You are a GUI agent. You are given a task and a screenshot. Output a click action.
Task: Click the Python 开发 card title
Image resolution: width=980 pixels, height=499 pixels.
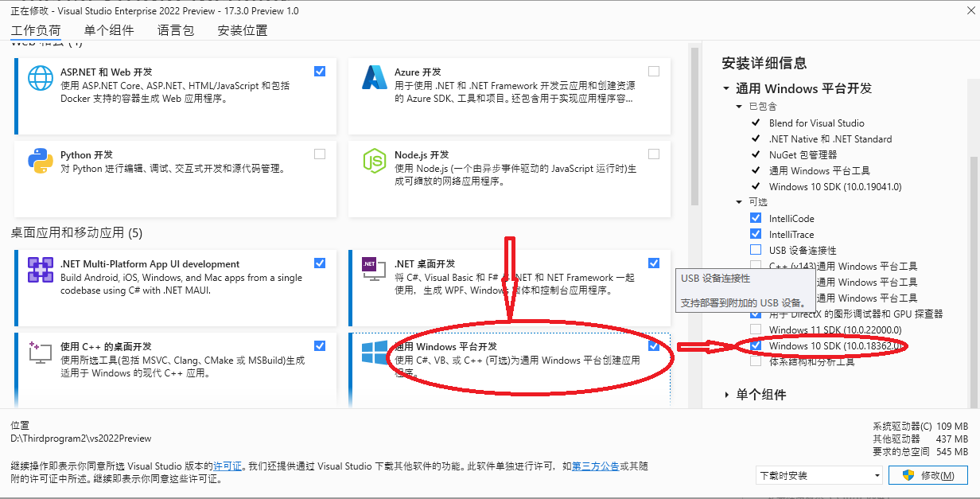[87, 154]
